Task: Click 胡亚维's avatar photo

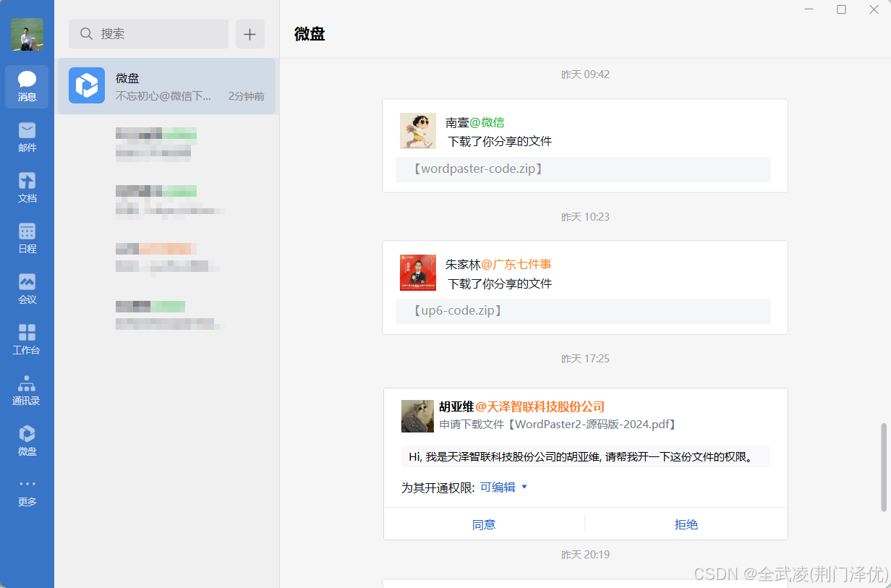Action: tap(418, 416)
